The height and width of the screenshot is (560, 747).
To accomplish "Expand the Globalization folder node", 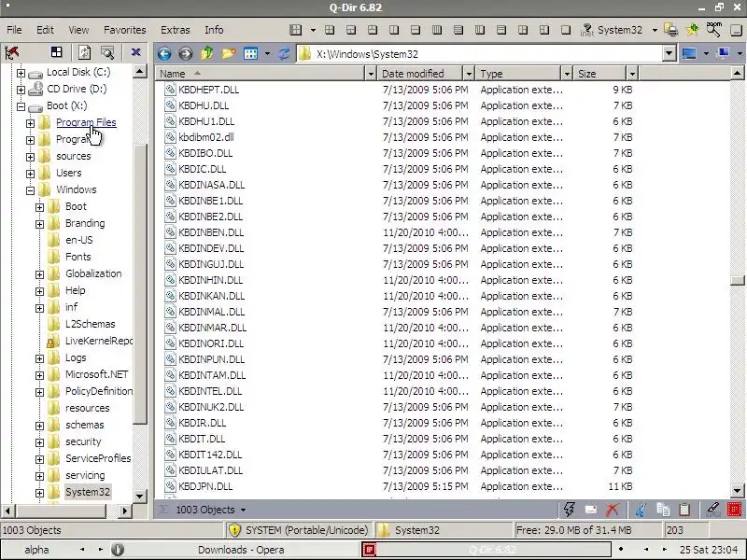I will pos(39,274).
